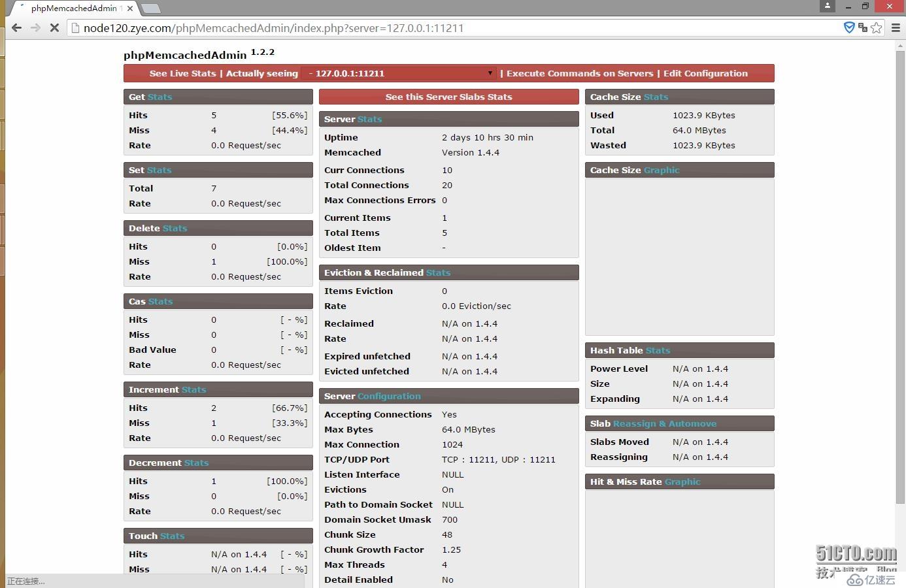Click See Live Stats link
906x588 pixels.
click(182, 73)
